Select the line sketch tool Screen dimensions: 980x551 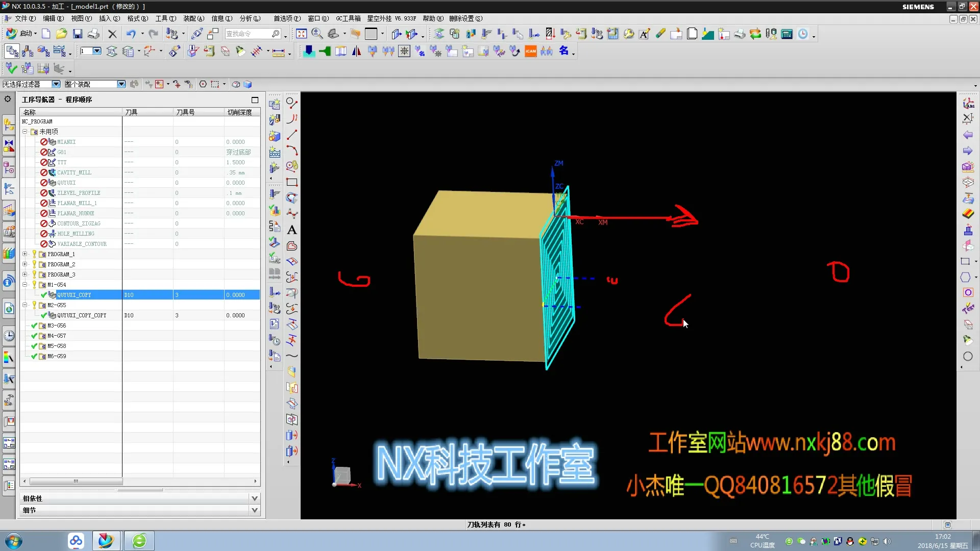point(292,135)
